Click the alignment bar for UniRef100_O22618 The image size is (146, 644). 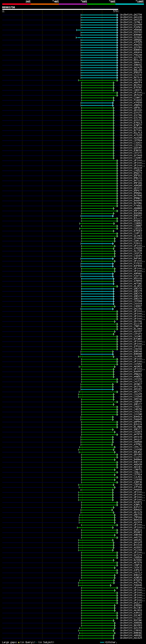[x=97, y=37]
